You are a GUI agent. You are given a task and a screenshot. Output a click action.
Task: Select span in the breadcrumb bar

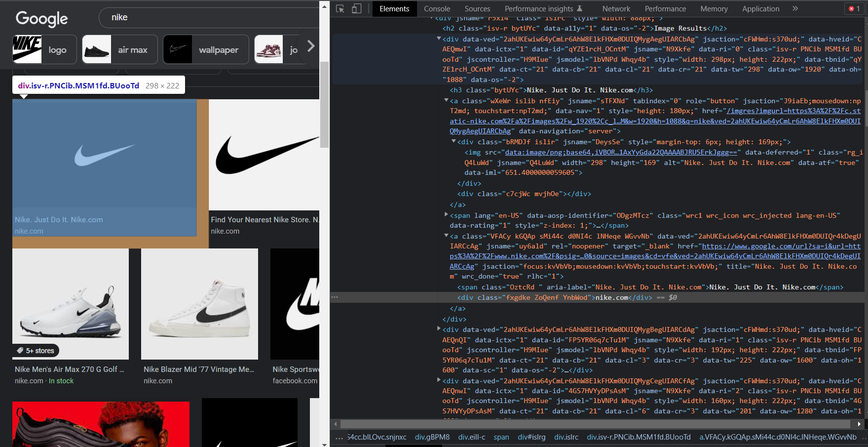tap(501, 437)
